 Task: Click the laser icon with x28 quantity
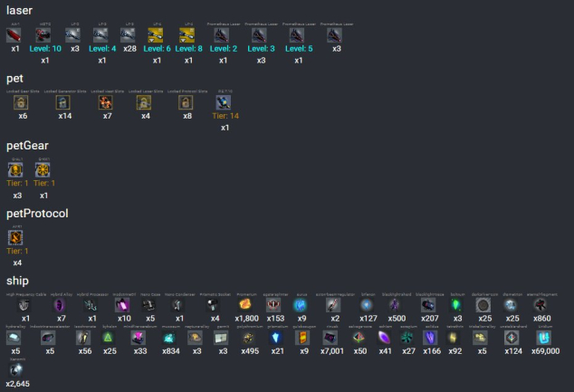129,35
